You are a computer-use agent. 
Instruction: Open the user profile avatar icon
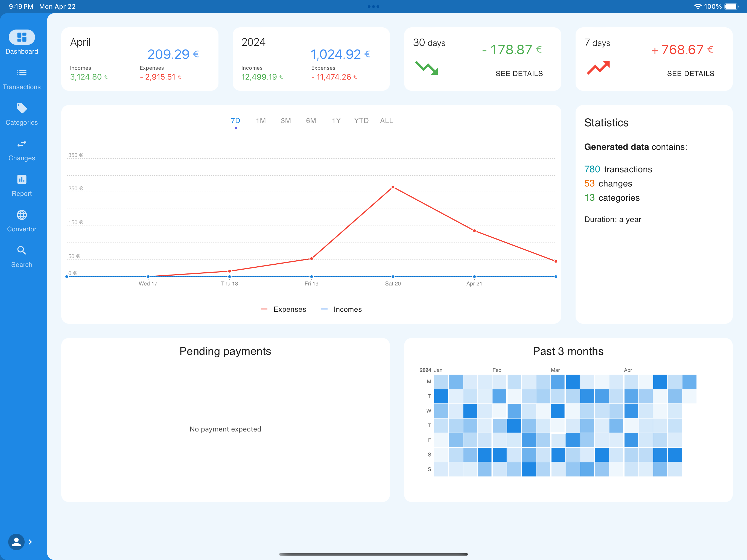click(16, 542)
